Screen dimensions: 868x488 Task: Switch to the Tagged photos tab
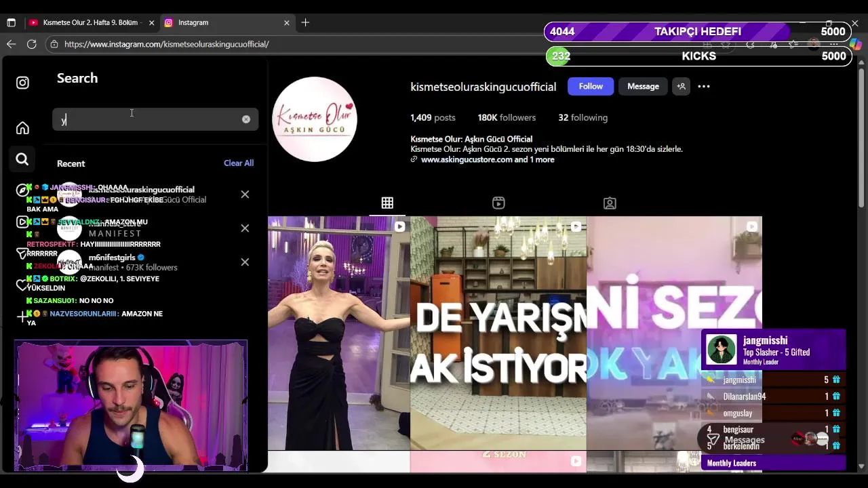coord(610,203)
